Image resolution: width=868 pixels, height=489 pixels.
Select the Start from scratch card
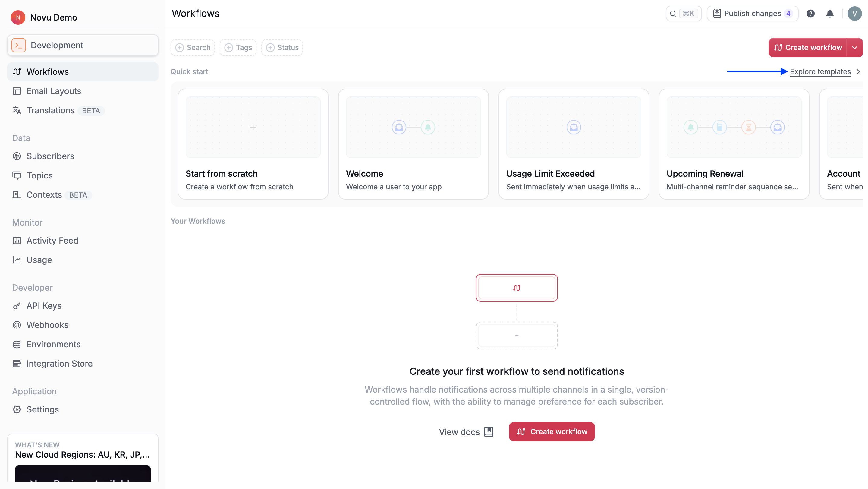[x=253, y=144]
